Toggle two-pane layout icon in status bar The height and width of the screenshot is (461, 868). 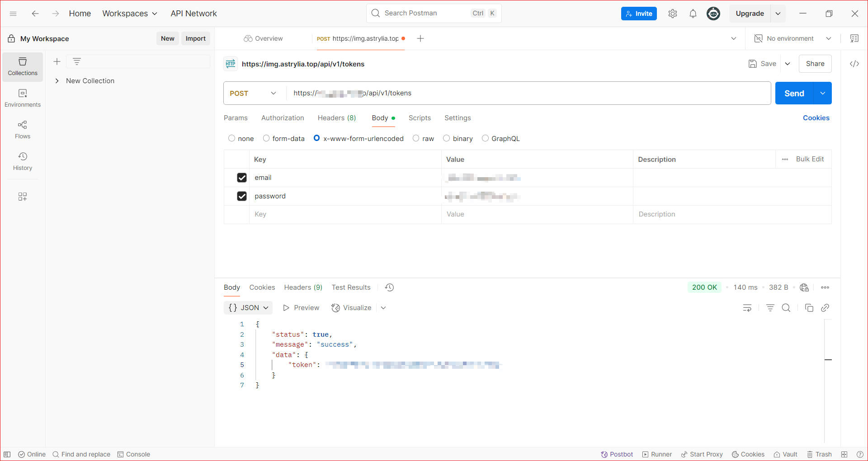click(x=844, y=454)
